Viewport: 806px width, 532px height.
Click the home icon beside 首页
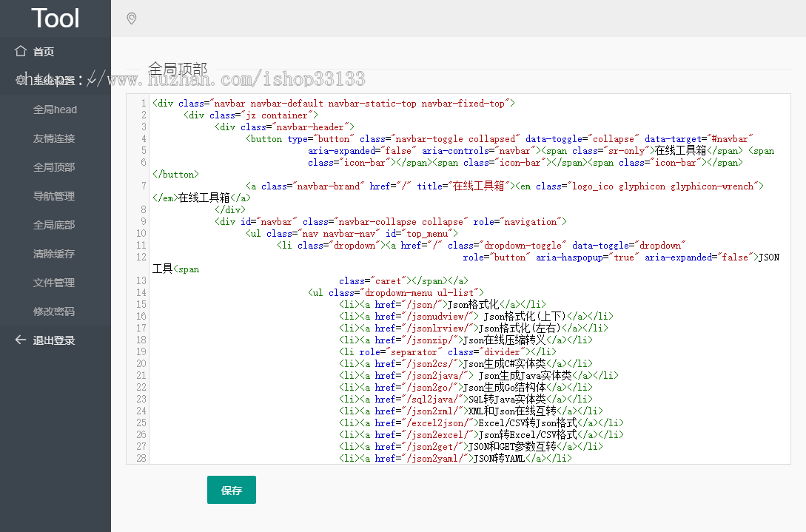tap(21, 51)
